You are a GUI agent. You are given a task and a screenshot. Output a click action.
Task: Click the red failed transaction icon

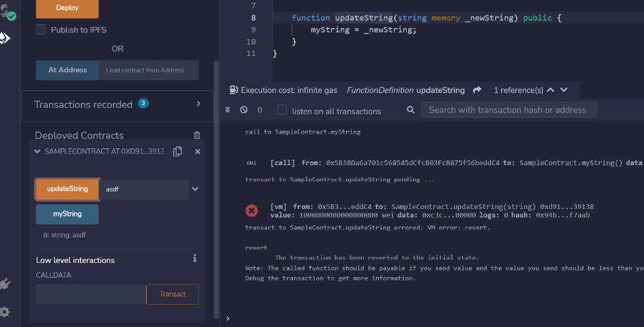(x=252, y=210)
